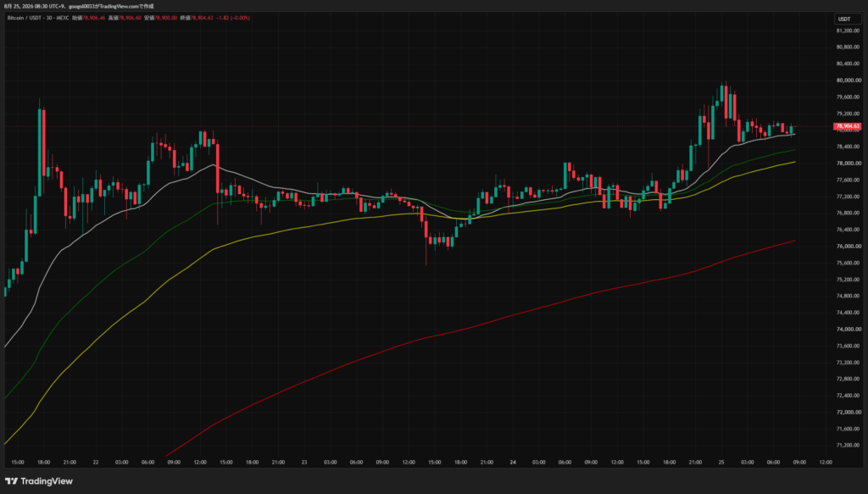Click the date label 22 on the time axis

tap(96, 463)
